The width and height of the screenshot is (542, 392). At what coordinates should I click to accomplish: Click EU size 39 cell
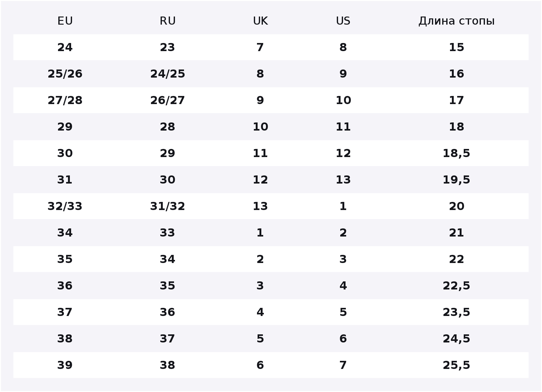tap(65, 365)
